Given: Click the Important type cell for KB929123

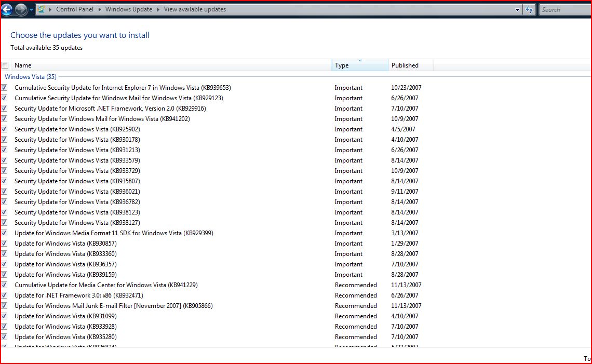Looking at the screenshot, I should coord(348,98).
